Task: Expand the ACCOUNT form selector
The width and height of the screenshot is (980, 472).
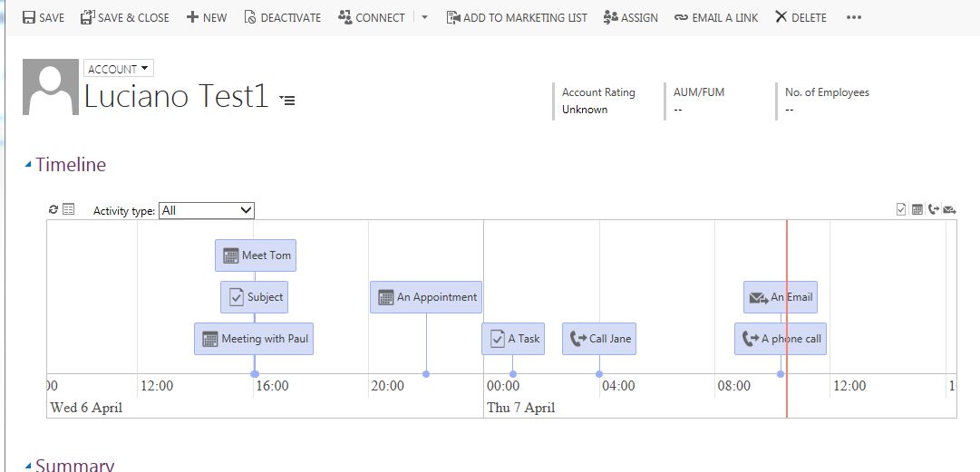Action: tap(119, 69)
